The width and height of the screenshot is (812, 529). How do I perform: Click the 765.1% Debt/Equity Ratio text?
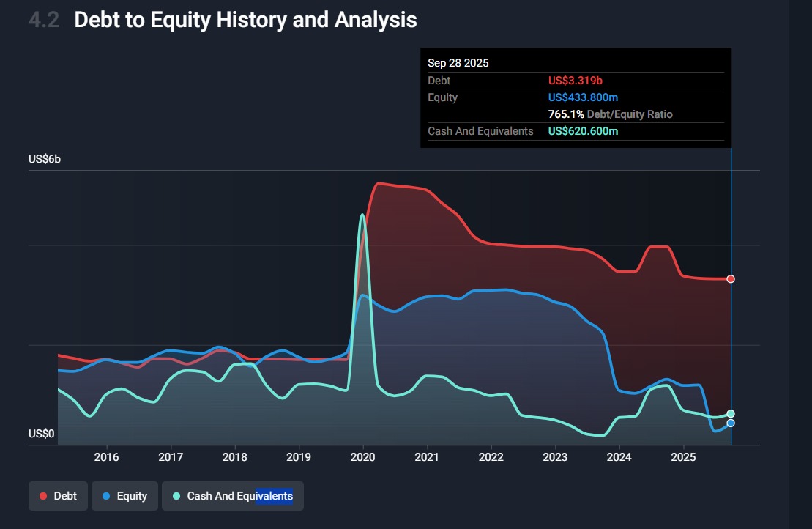pyautogui.click(x=611, y=114)
